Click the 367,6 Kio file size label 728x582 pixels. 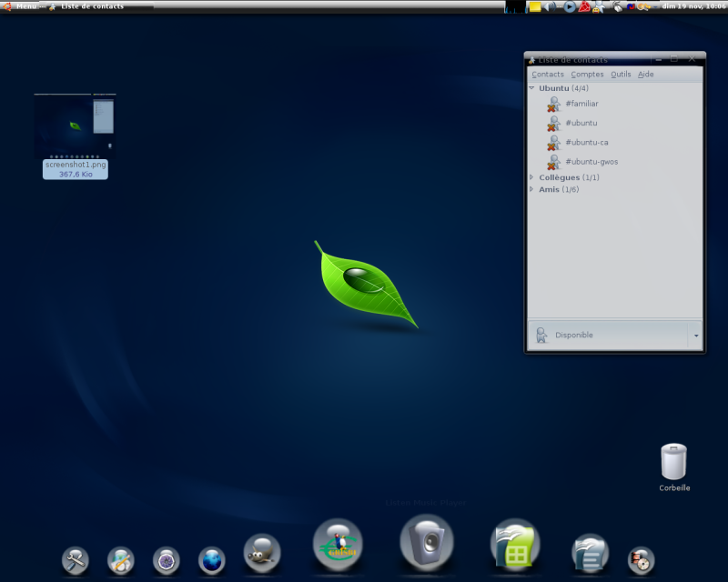76,174
